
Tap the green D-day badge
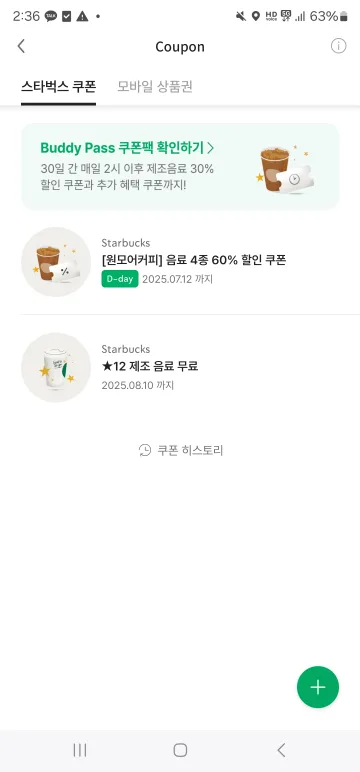click(x=120, y=279)
